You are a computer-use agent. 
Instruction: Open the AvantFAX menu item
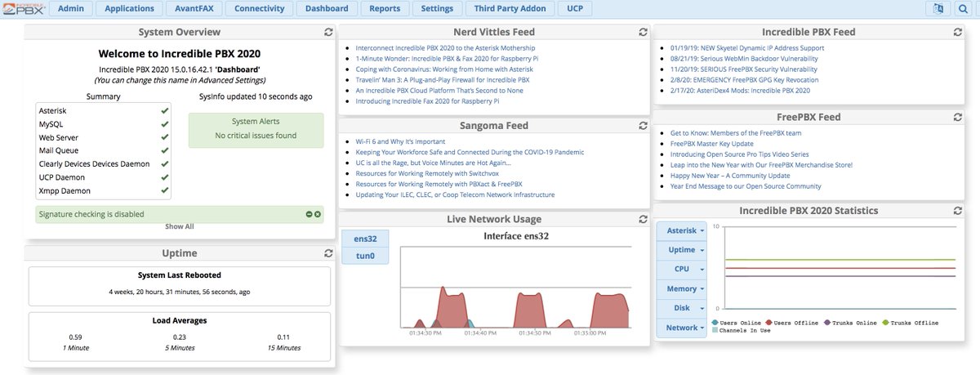point(194,9)
